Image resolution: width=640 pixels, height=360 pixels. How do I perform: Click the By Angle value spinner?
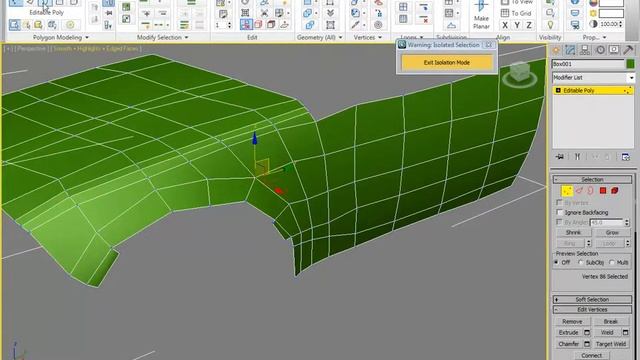pyautogui.click(x=627, y=222)
